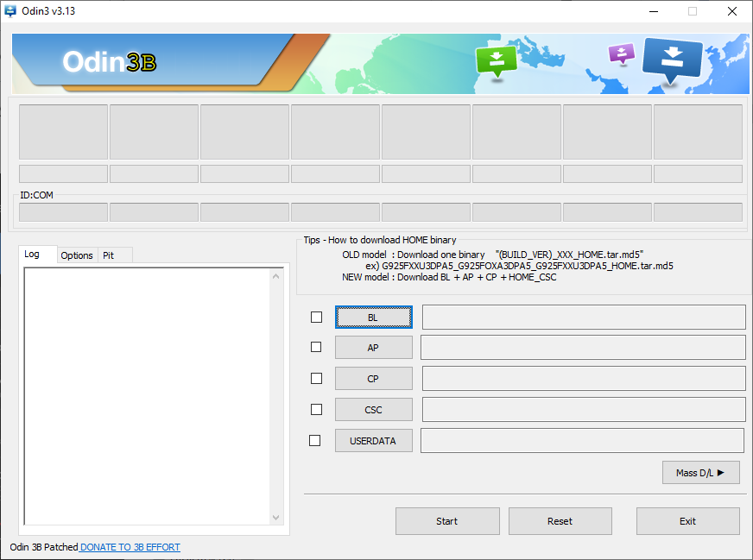753x560 pixels.
Task: Click the 'ID:COM' label
Action: point(36,195)
